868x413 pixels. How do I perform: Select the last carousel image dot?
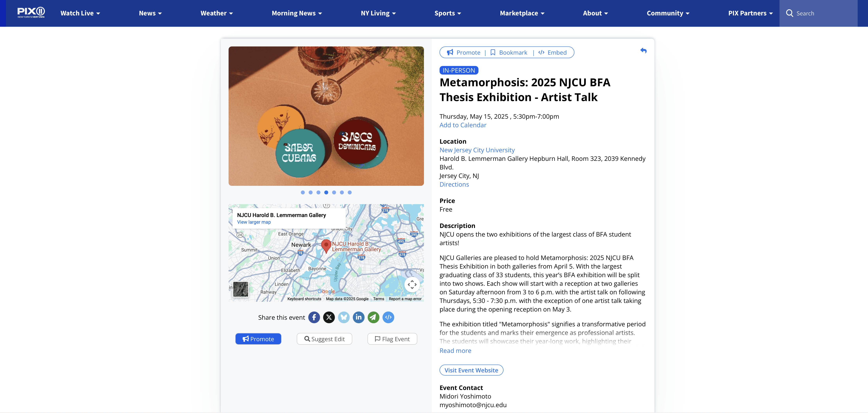pos(350,192)
